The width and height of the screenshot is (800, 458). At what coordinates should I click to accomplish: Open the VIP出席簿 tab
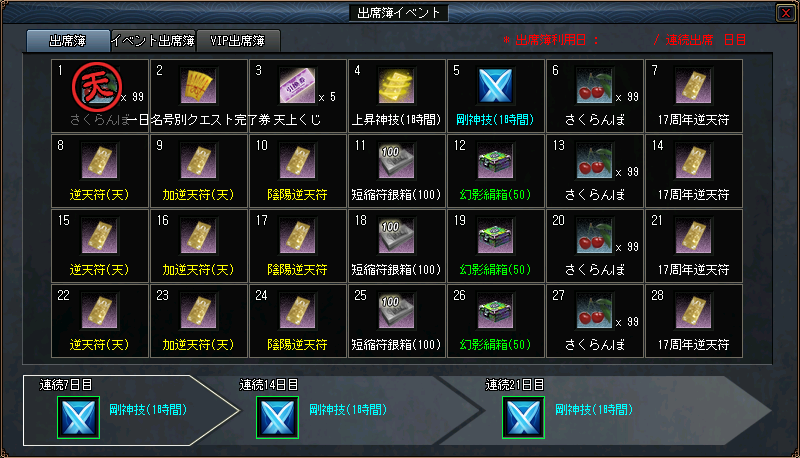(x=238, y=41)
